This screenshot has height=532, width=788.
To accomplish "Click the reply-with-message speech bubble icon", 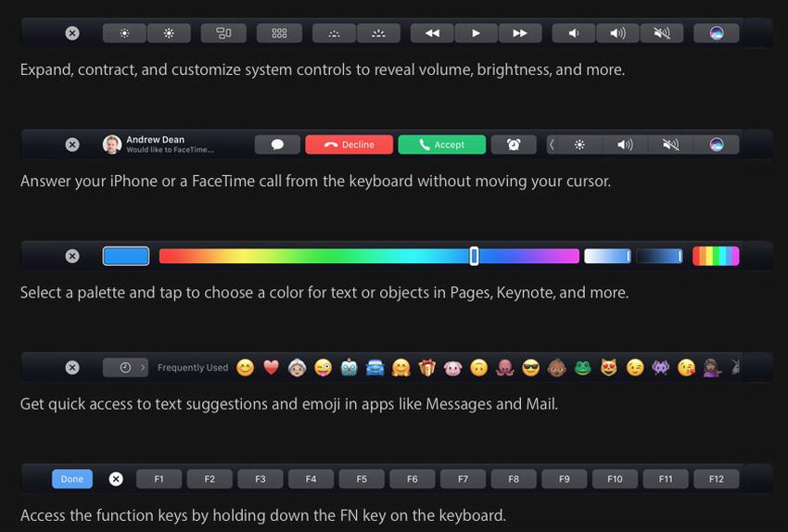I will pyautogui.click(x=277, y=145).
